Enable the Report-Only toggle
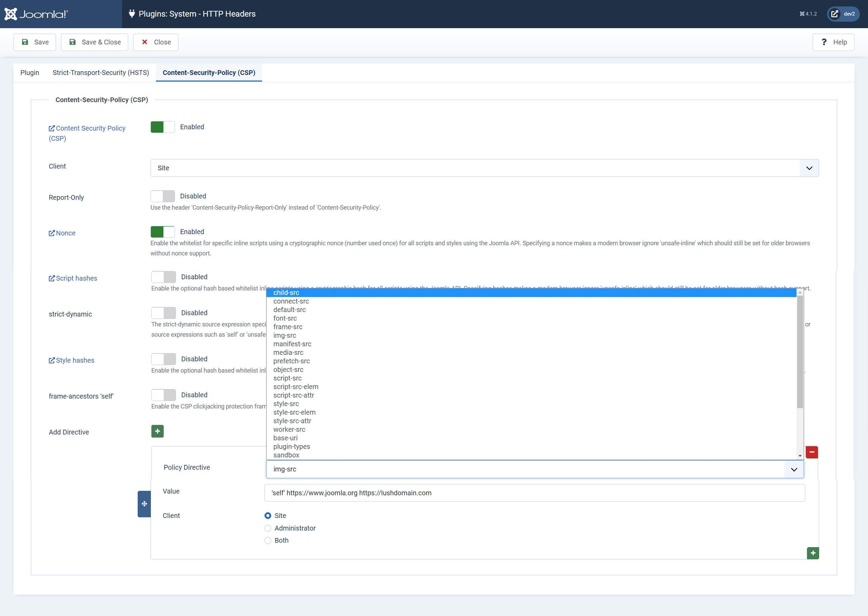Image resolution: width=868 pixels, height=616 pixels. point(162,196)
